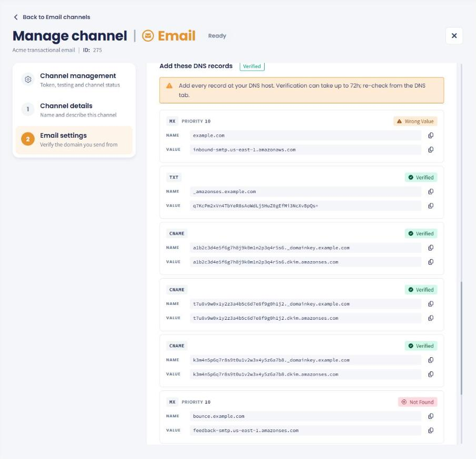Viewport: 476px width, 459px height.
Task: Click the orange Email envelope icon
Action: pos(148,36)
